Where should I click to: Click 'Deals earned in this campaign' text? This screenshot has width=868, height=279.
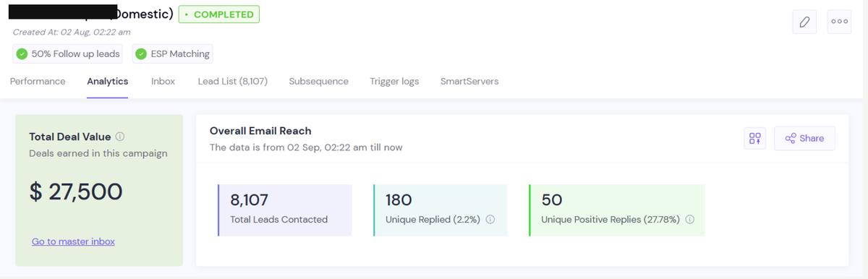(x=98, y=153)
